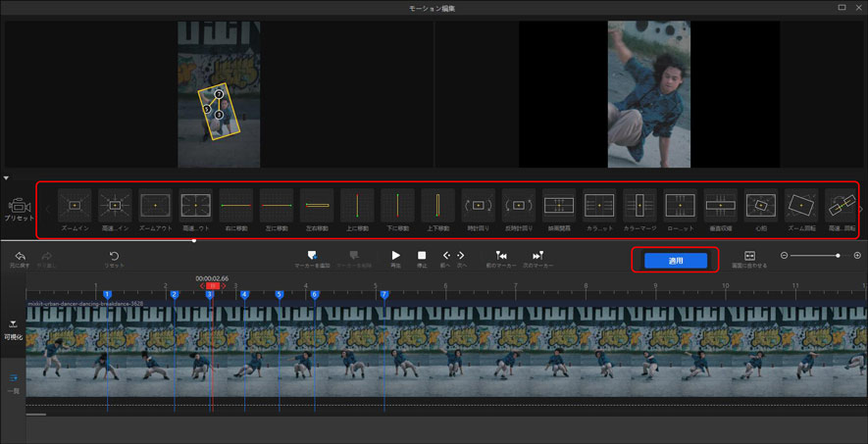Select the ズームイン motion preset
The height and width of the screenshot is (444, 868).
[75, 205]
